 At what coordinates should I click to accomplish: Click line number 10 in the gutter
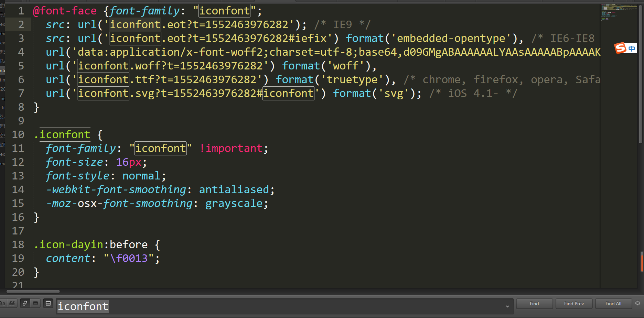[18, 135]
